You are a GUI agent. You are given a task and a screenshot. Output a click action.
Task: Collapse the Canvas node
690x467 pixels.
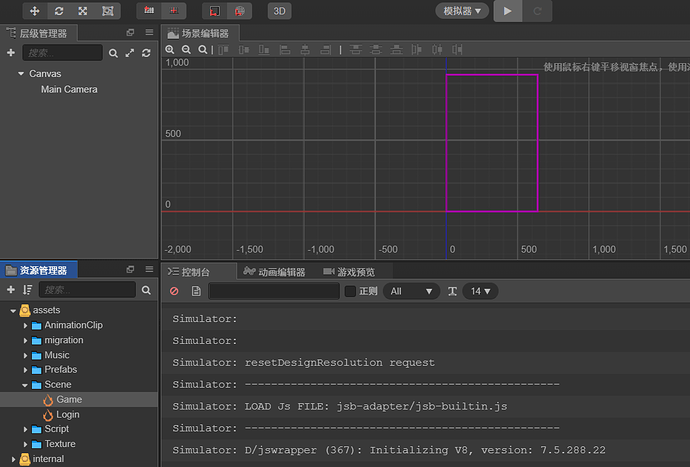coord(21,74)
